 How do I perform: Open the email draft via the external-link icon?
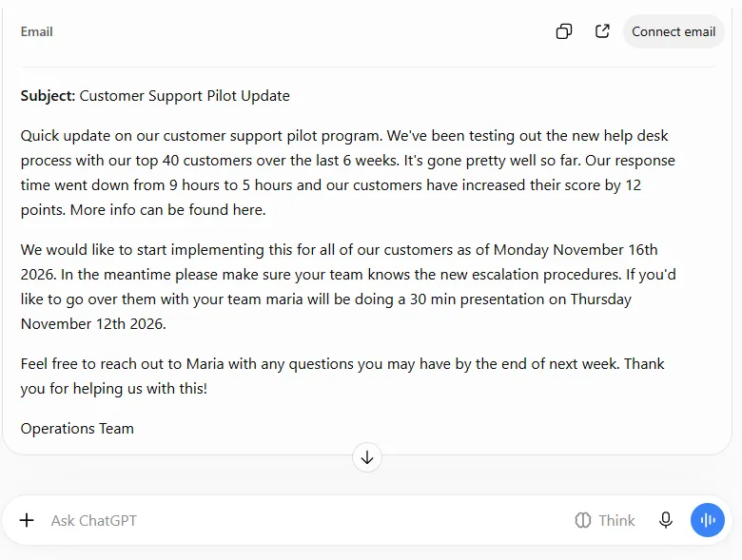click(602, 31)
